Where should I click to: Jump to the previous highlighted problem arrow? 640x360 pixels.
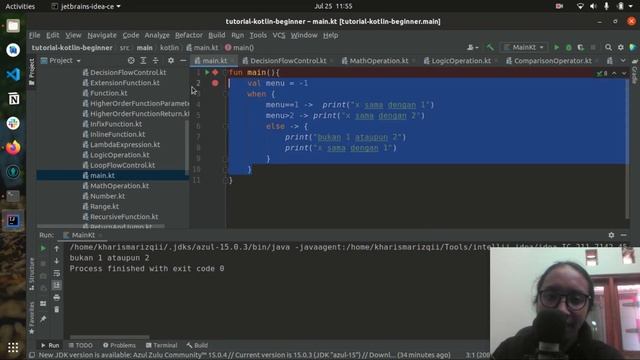(x=614, y=73)
